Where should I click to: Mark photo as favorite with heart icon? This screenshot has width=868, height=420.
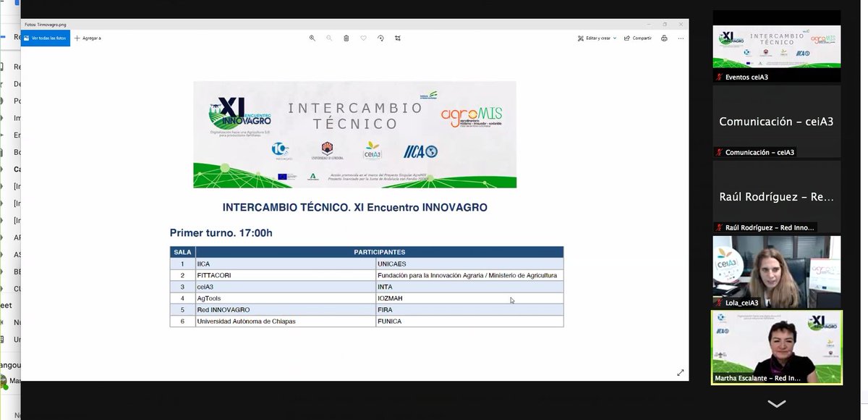click(364, 38)
